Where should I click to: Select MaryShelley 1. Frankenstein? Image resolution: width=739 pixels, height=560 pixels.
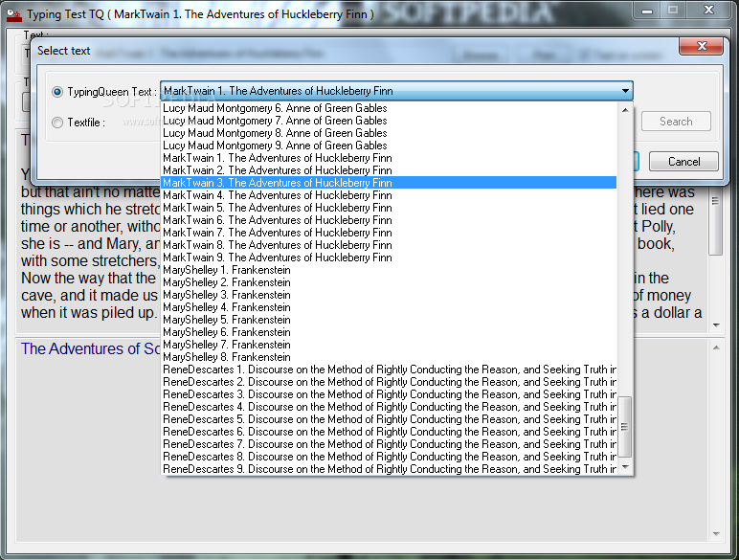[x=389, y=270]
